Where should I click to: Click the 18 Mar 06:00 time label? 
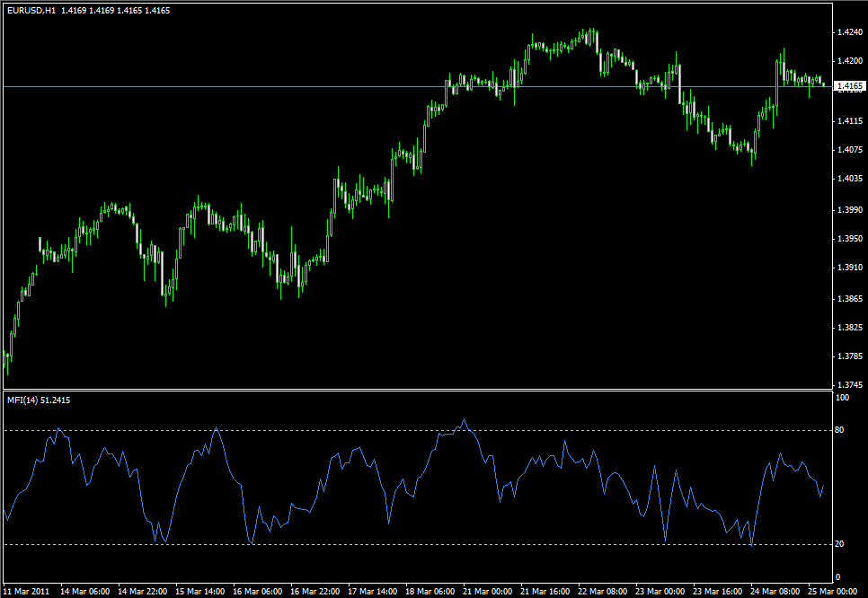pos(430,592)
